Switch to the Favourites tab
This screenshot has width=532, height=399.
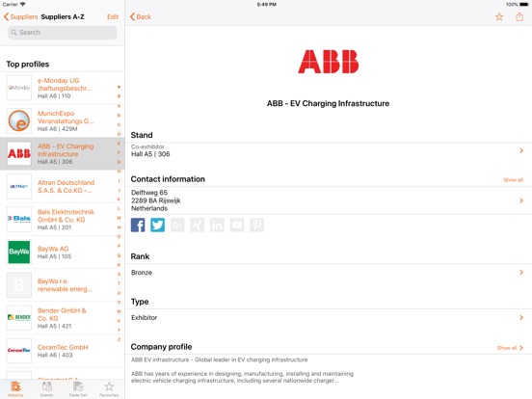click(109, 389)
